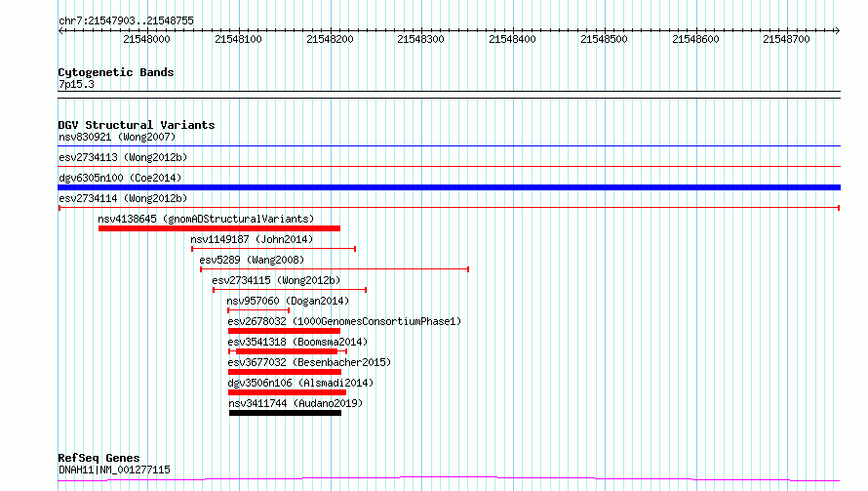Open variant esv2734113 (Wong2012b) label
The image size is (868, 491).
point(123,157)
